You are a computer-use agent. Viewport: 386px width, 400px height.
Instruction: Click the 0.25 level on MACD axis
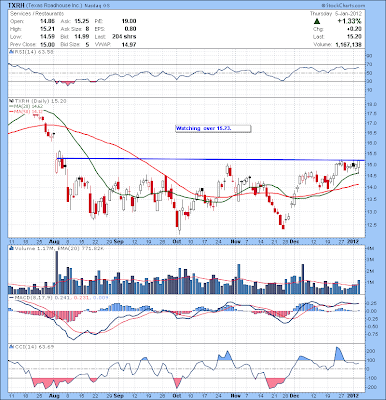372,303
